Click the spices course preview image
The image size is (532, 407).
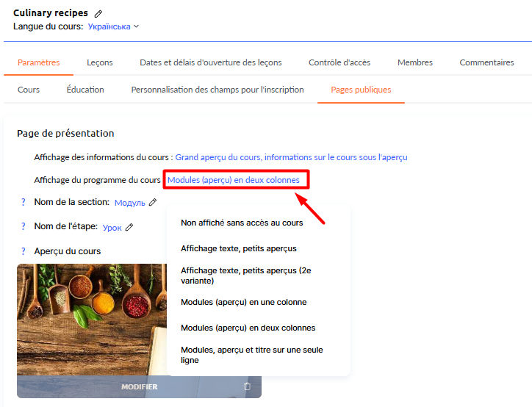tap(92, 319)
